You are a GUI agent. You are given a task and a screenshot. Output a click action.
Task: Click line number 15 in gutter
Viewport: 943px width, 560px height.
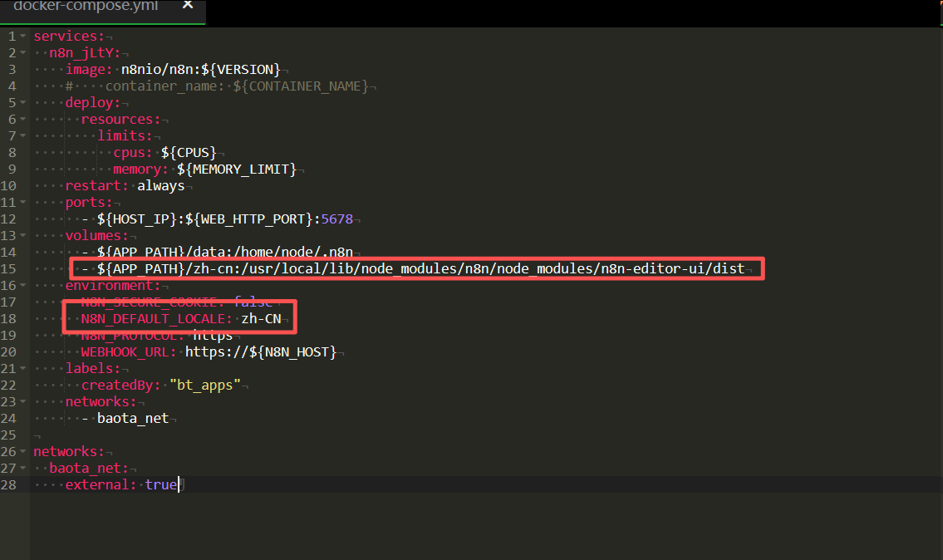[8, 268]
